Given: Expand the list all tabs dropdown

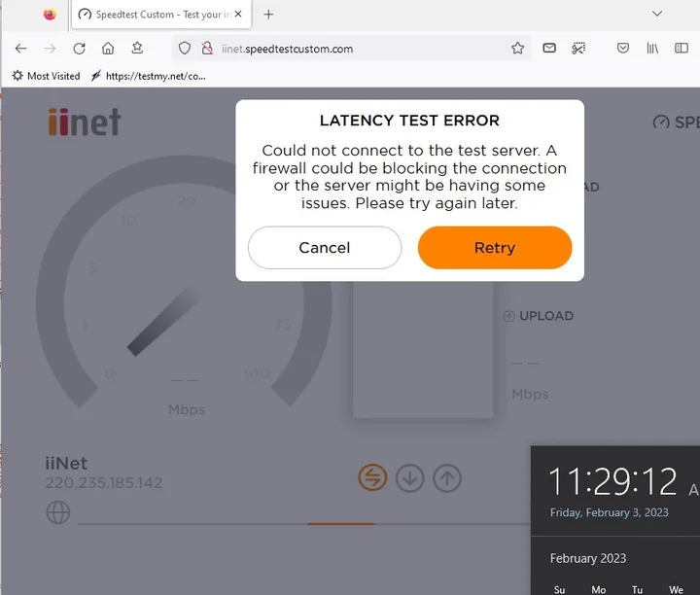Looking at the screenshot, I should tap(657, 15).
